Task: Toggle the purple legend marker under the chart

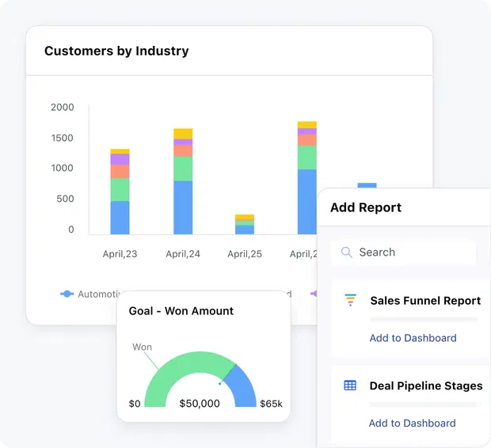Action: click(314, 294)
